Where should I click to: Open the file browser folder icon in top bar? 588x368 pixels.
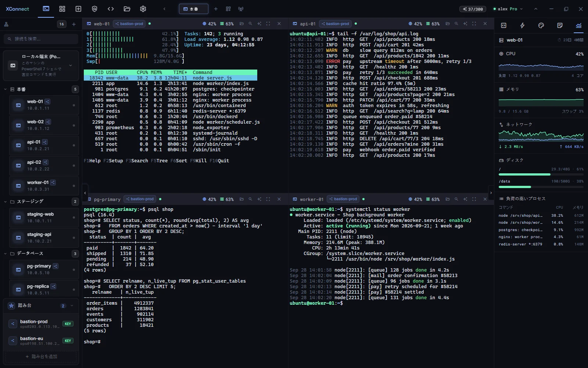pyautogui.click(x=127, y=9)
